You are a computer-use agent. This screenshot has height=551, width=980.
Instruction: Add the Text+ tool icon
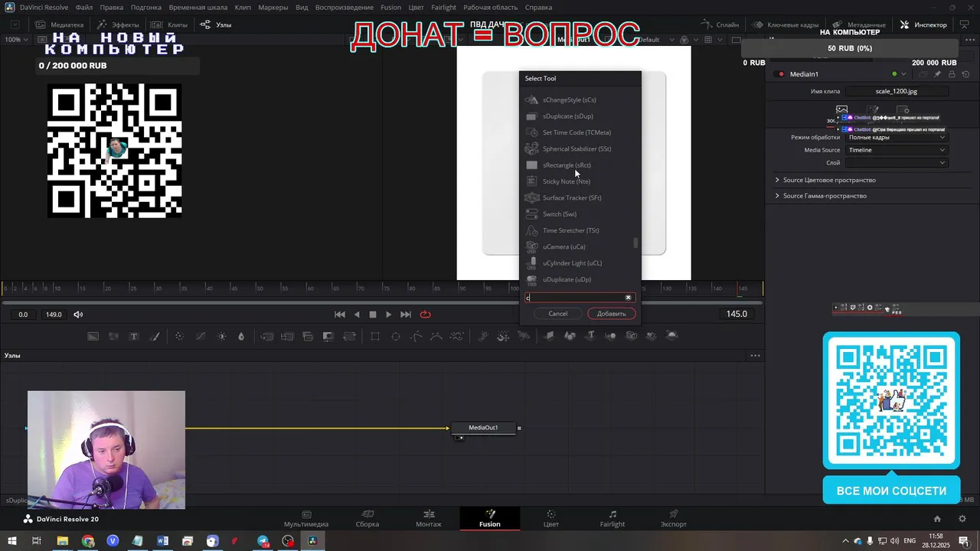(x=134, y=336)
